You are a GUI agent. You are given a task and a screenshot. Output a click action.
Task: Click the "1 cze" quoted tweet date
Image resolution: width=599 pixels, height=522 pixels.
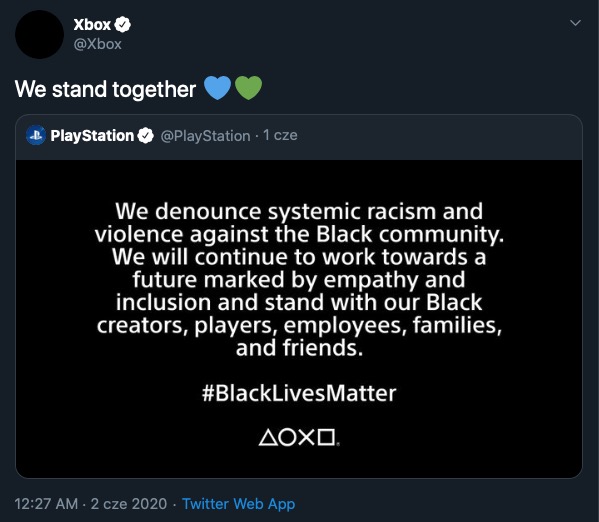280,135
